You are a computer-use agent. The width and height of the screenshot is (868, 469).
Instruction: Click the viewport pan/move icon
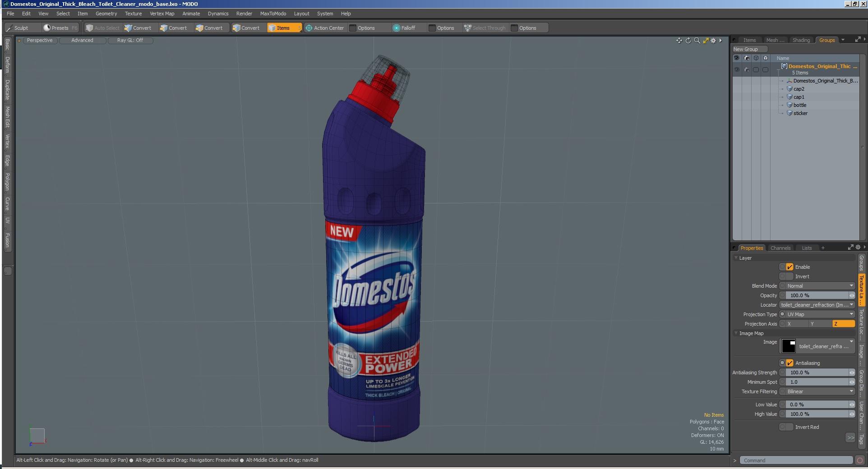click(679, 41)
